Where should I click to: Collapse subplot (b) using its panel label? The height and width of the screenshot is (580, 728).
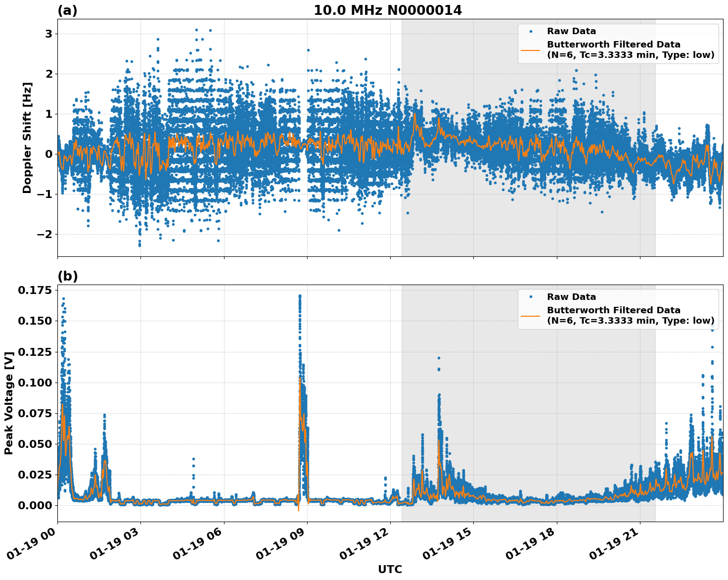point(68,277)
